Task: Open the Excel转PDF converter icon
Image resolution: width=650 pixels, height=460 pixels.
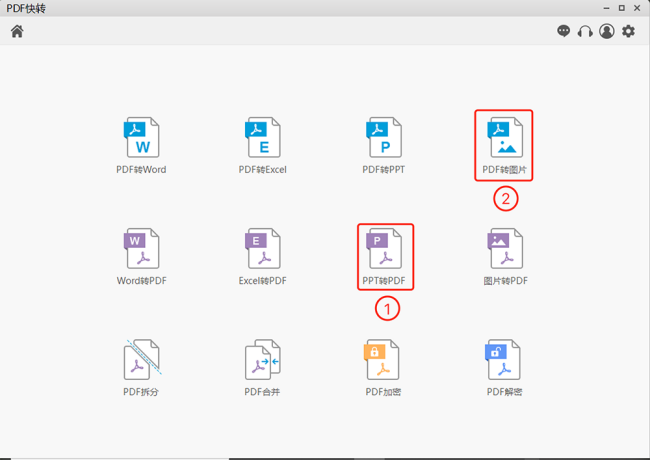Action: 263,248
